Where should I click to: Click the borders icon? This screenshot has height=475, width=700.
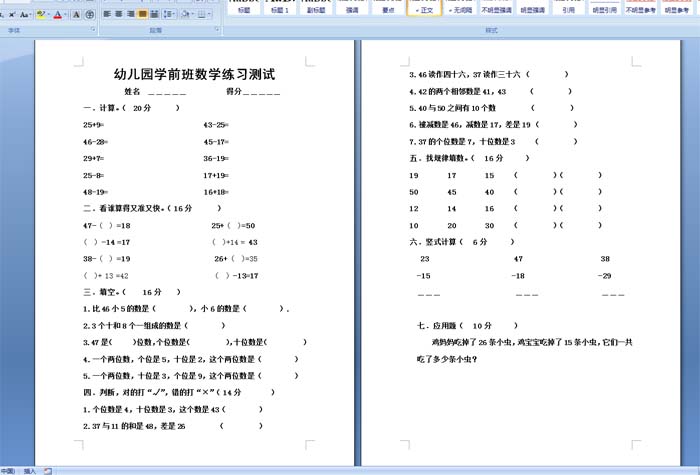point(202,14)
